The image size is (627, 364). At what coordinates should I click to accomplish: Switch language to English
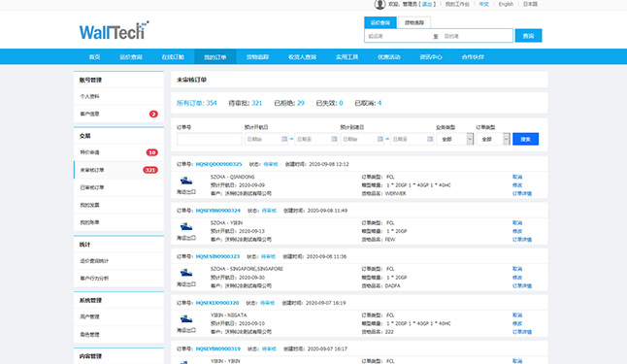click(x=506, y=4)
